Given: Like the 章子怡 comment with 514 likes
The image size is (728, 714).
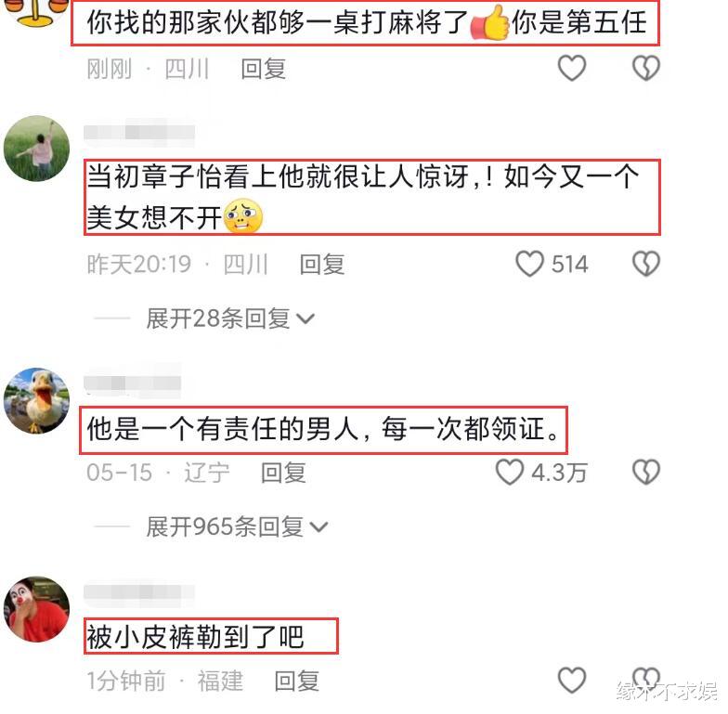Looking at the screenshot, I should (x=529, y=264).
